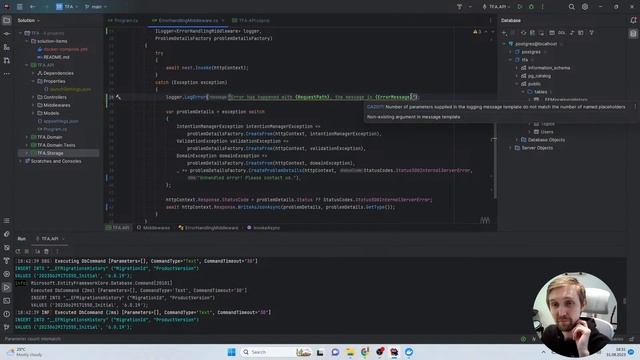The width and height of the screenshot is (640, 360).
Task: Collapse the solution-items folder
Action: point(27,41)
